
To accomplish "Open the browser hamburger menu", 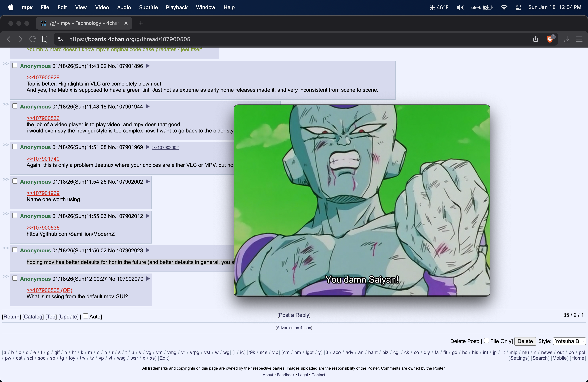I will tap(579, 39).
